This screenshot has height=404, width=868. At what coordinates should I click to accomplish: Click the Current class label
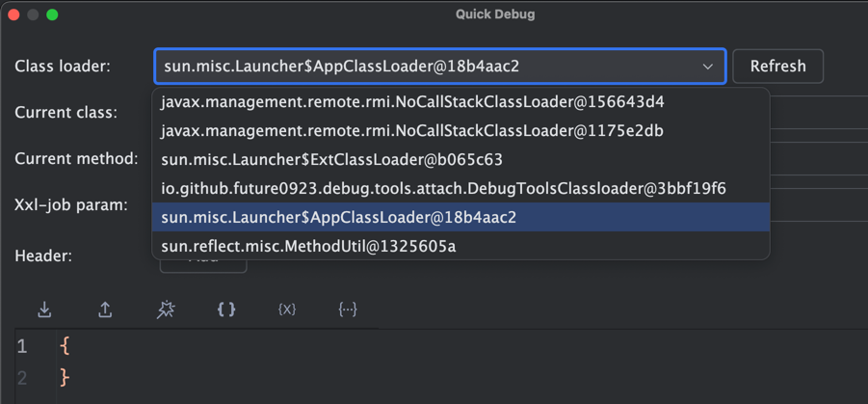pyautogui.click(x=66, y=113)
